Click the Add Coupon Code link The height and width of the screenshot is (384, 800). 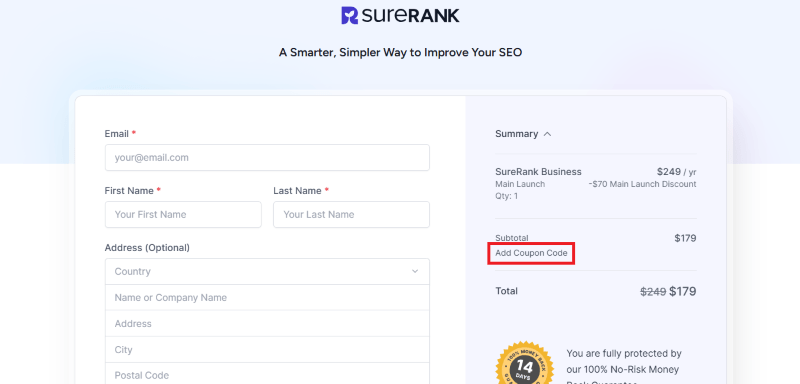[531, 253]
